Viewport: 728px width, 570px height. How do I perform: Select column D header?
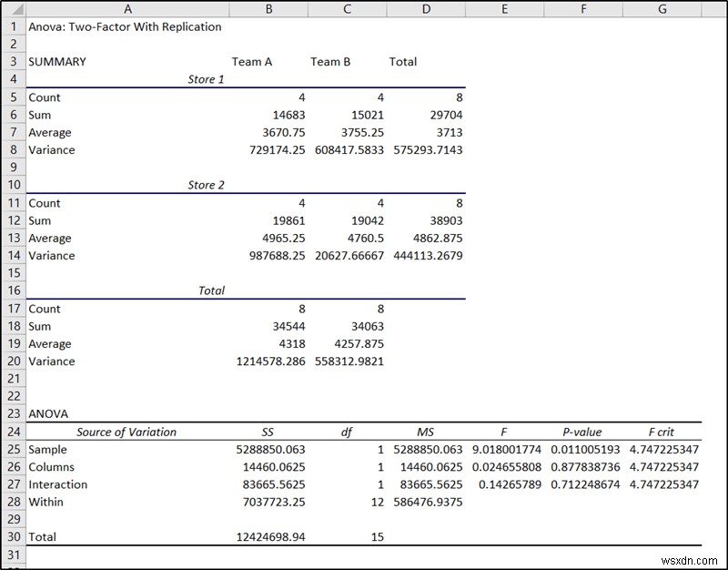point(426,8)
